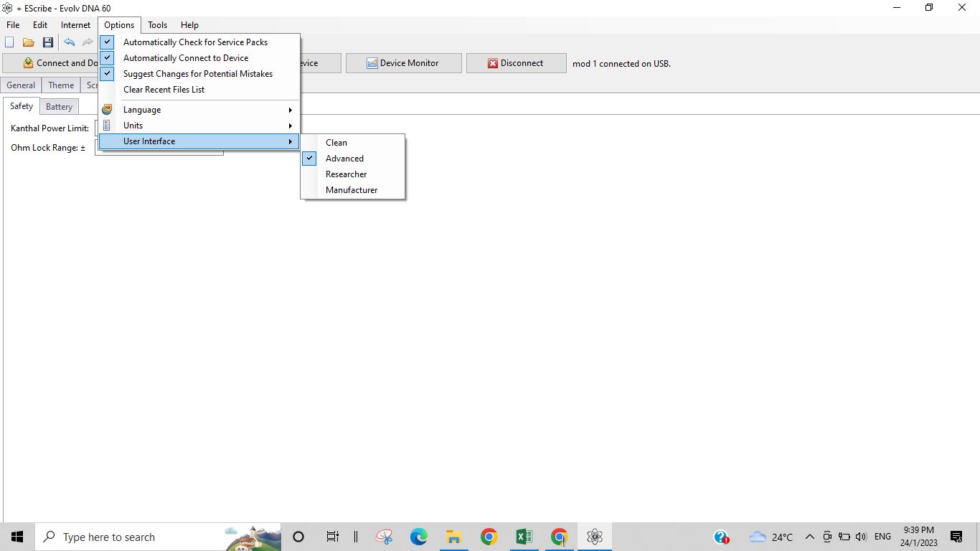Click the Undo arrow icon

70,42
